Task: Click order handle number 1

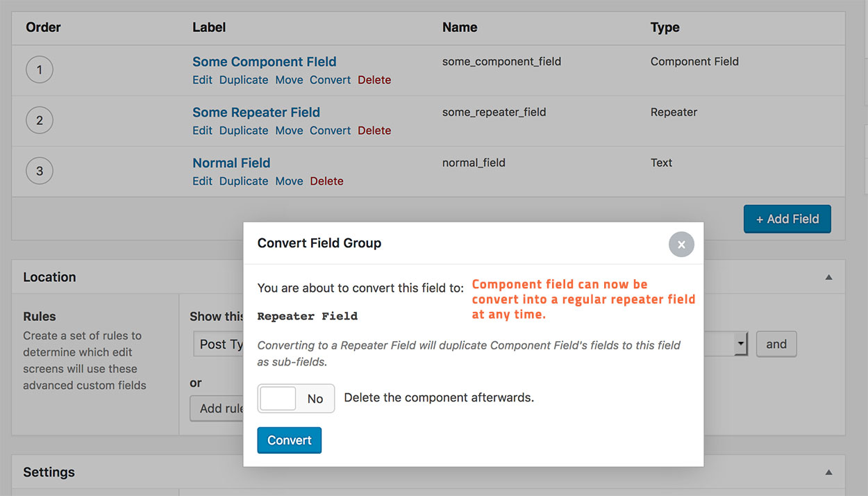Action: point(40,69)
